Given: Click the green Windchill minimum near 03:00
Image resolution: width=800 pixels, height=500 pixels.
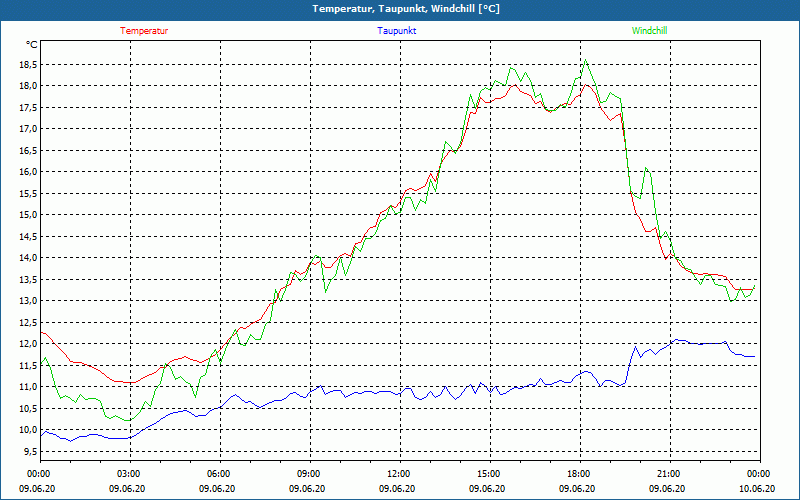Looking at the screenshot, I should (128, 420).
